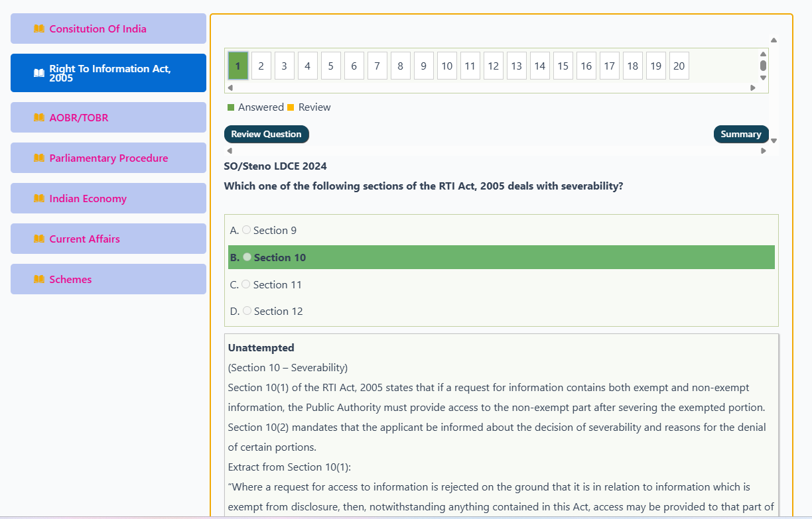Jump to question 7
Viewport: 812px width, 519px height.
coord(377,66)
